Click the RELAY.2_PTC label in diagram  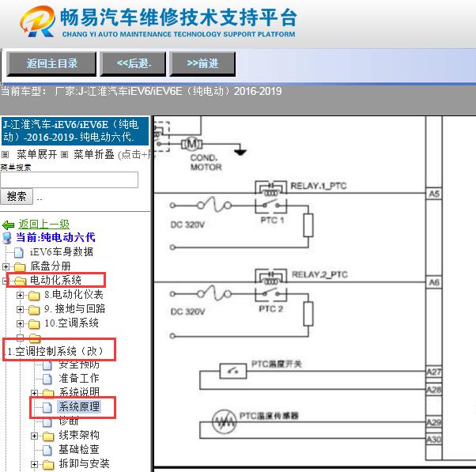tap(319, 274)
